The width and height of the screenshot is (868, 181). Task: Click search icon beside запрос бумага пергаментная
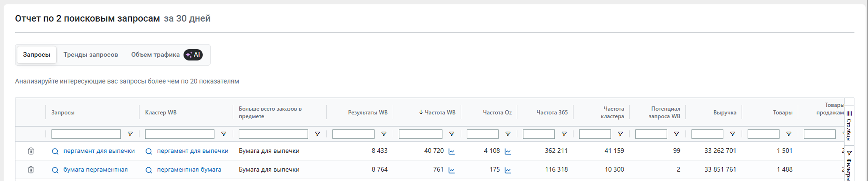tap(55, 170)
